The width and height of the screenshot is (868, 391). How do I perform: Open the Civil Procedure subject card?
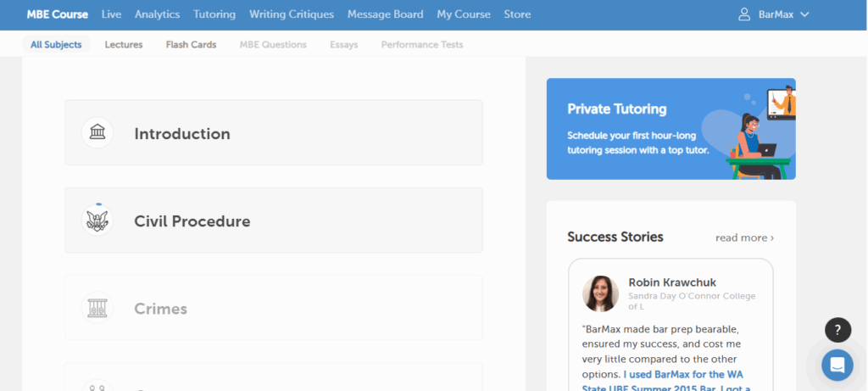pos(273,221)
